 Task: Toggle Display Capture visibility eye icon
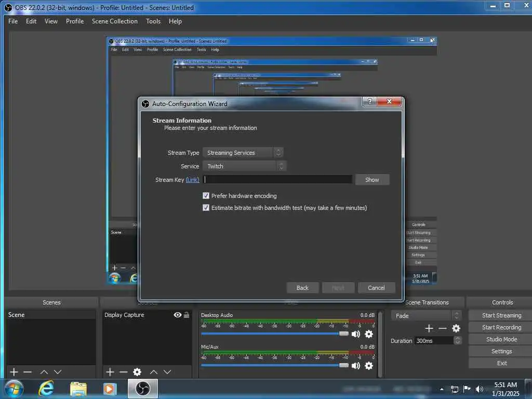click(178, 315)
